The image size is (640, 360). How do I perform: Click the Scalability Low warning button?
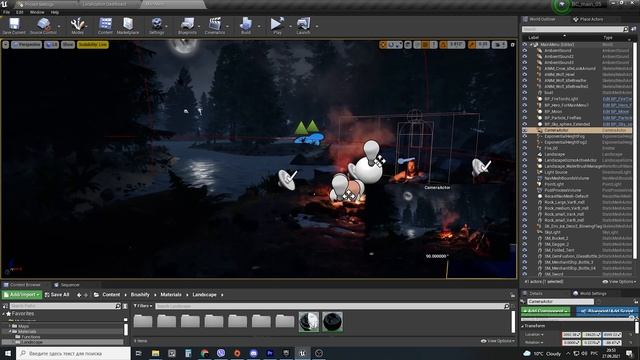(93, 44)
